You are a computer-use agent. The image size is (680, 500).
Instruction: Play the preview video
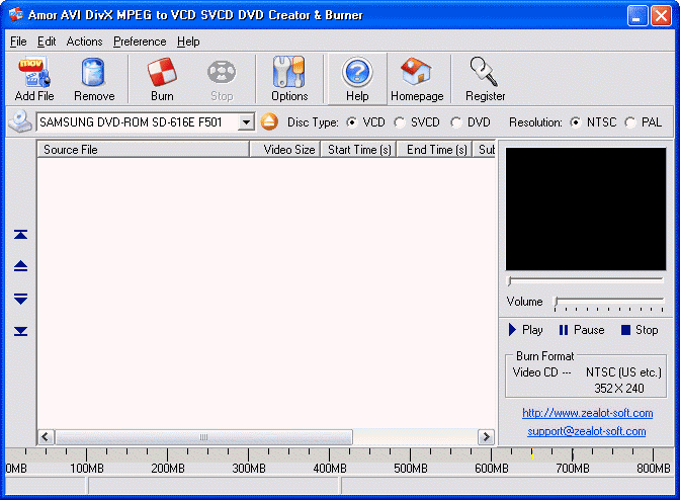pos(526,330)
